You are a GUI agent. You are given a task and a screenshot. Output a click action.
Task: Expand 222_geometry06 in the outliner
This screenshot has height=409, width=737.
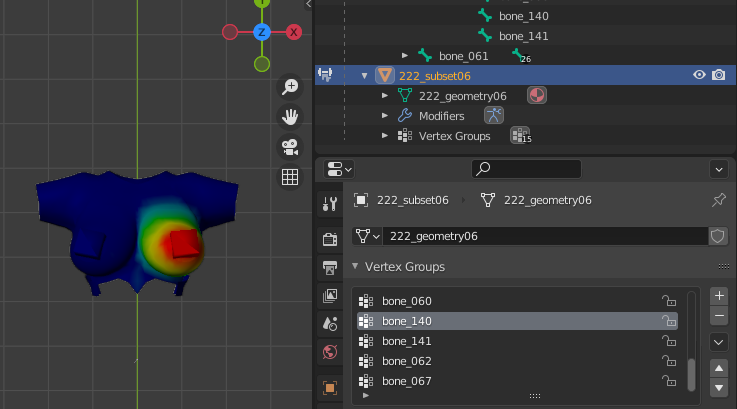coord(385,95)
